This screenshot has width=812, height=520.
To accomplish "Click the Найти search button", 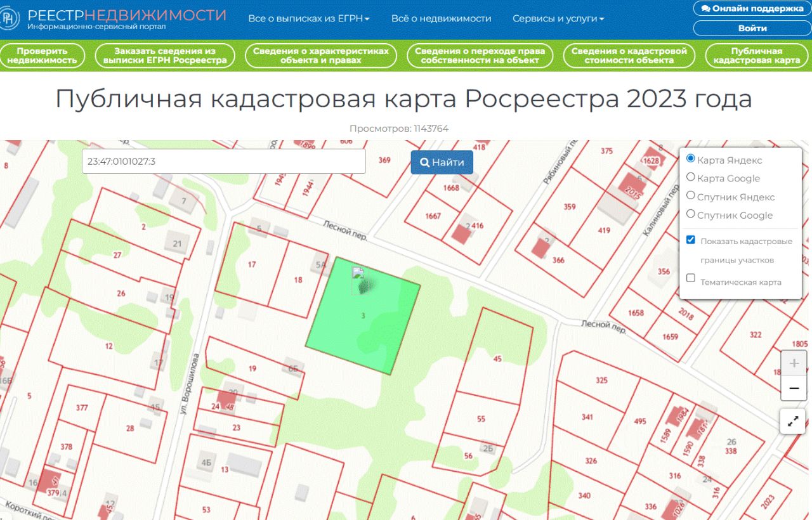I will pyautogui.click(x=442, y=162).
